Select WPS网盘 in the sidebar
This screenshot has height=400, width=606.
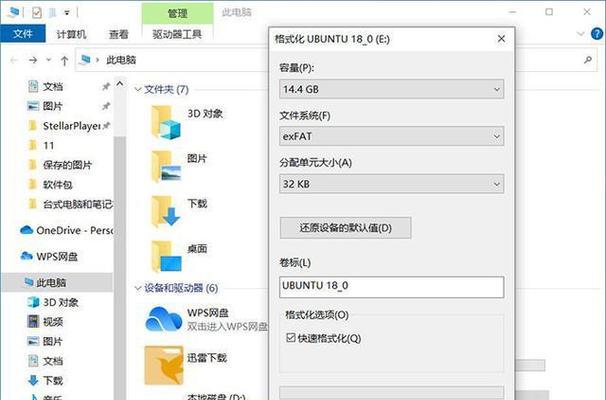tap(56, 257)
